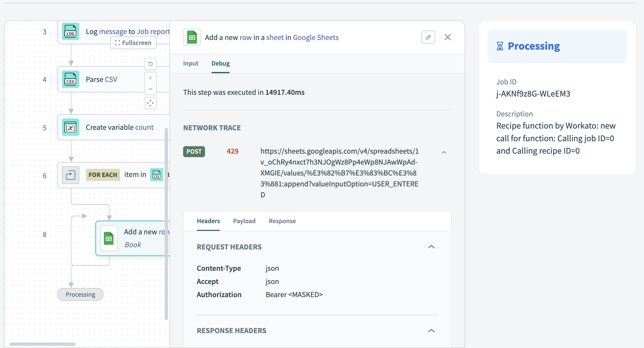The height and width of the screenshot is (348, 644).
Task: Click the Log message step icon
Action: [x=70, y=32]
